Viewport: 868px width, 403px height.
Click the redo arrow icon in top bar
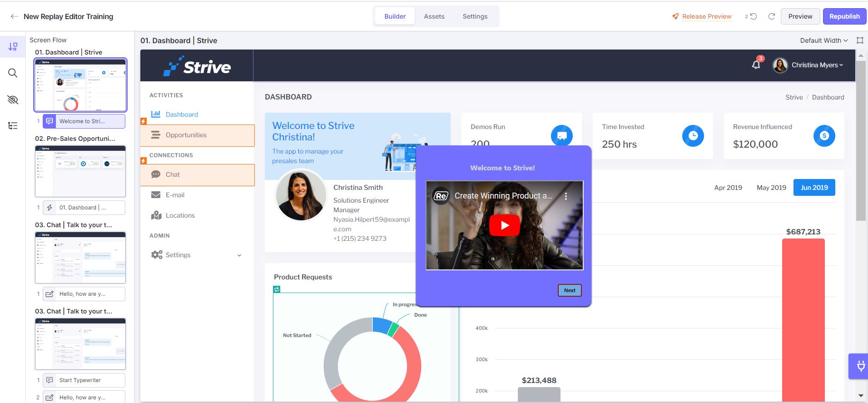coord(771,16)
